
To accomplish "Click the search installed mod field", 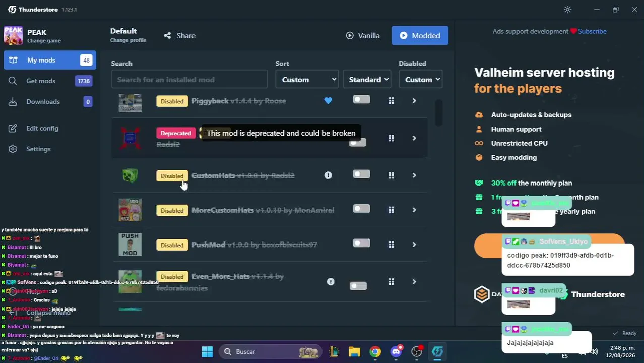I will [x=189, y=80].
